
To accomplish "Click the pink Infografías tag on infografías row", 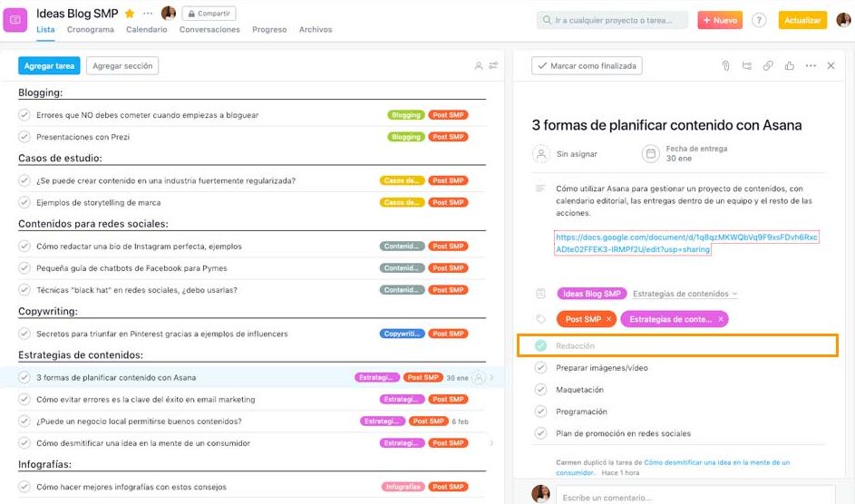I will (403, 487).
